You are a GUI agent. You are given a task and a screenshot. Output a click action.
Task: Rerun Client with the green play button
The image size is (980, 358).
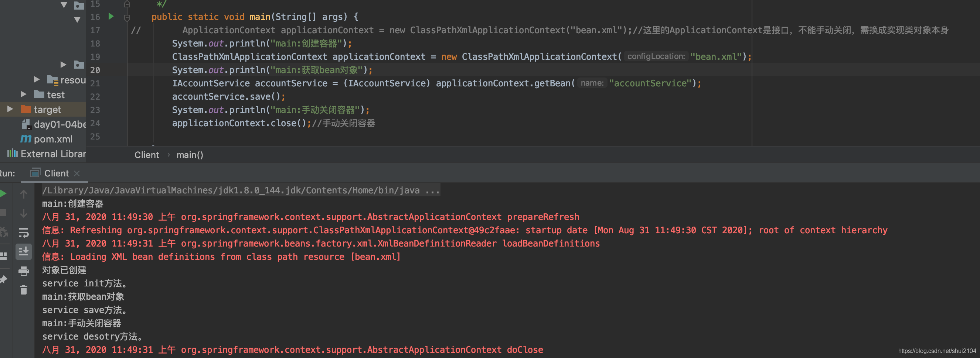click(3, 194)
